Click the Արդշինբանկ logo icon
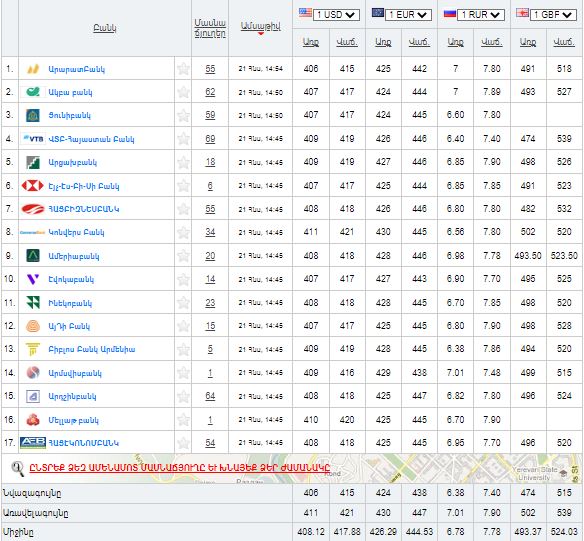The width and height of the screenshot is (584, 541). pyautogui.click(x=33, y=396)
